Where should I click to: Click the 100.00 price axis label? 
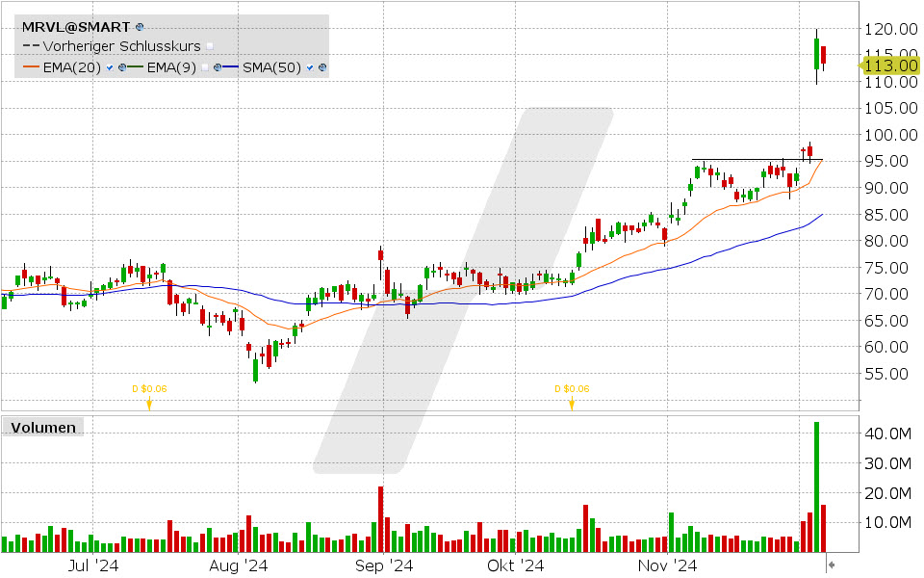click(891, 135)
